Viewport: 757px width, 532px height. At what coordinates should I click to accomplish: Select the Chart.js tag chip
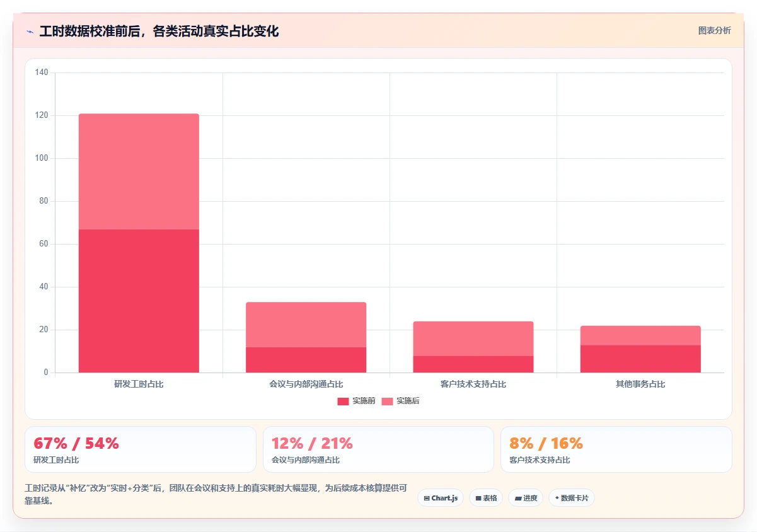coord(440,498)
